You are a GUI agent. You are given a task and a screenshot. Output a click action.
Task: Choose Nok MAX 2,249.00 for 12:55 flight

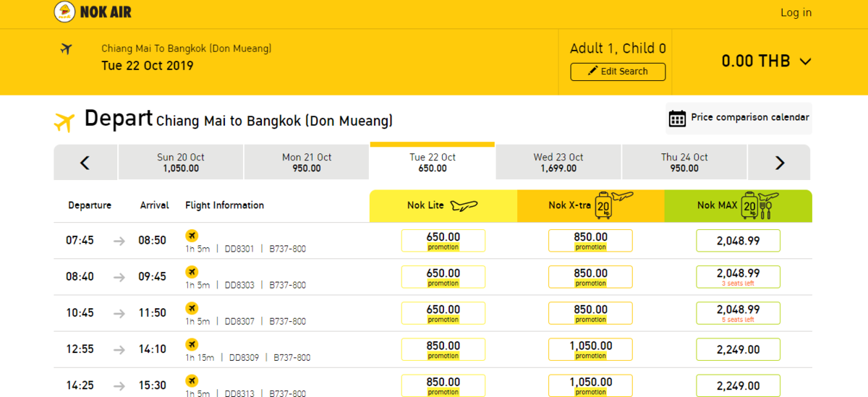click(739, 349)
